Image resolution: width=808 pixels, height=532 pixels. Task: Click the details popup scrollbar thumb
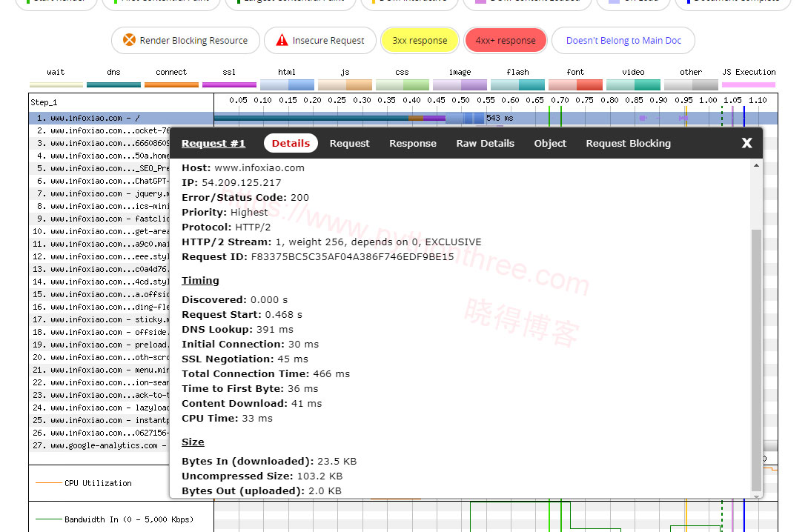pos(756,361)
